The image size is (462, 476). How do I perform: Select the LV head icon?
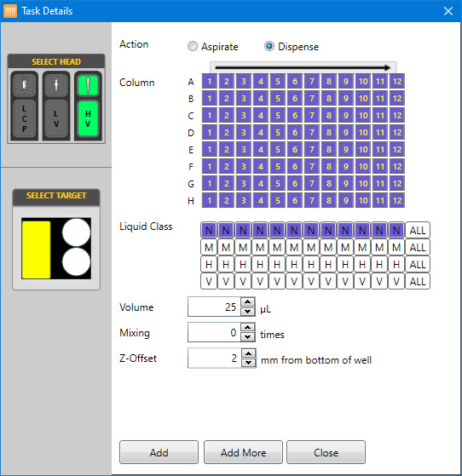(x=56, y=84)
